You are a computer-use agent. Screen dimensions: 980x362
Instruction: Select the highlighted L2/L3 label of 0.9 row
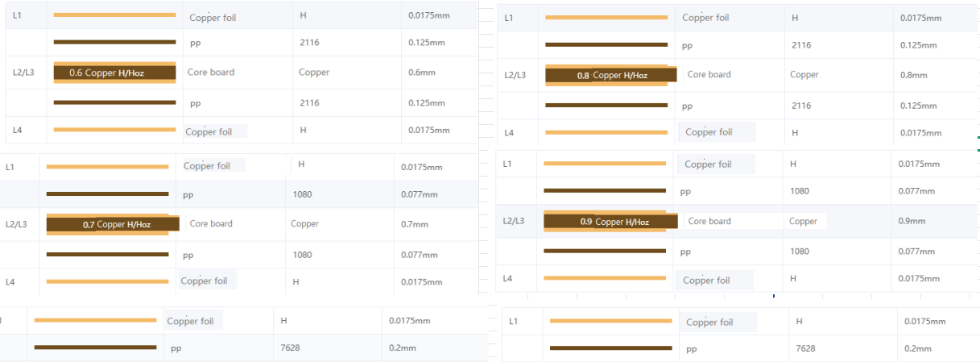coord(514,221)
